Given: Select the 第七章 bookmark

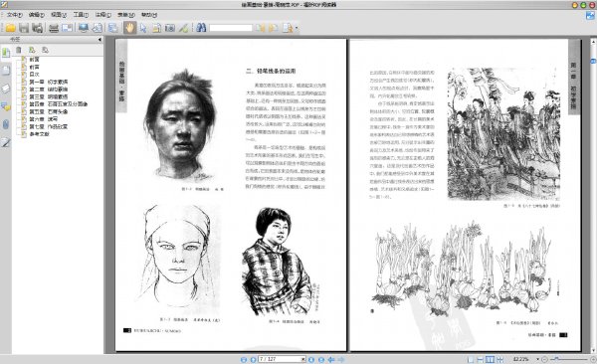Looking at the screenshot, I should pyautogui.click(x=49, y=126).
